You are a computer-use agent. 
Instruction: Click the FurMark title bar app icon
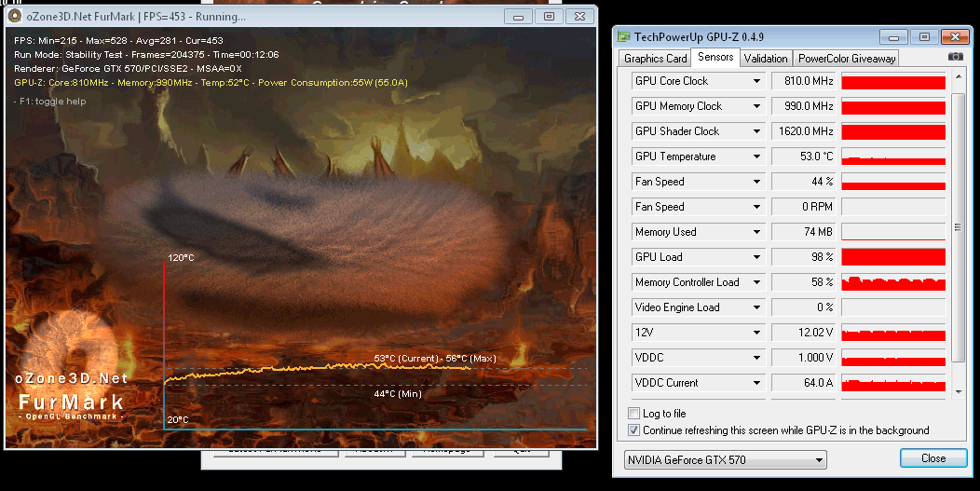14,16
